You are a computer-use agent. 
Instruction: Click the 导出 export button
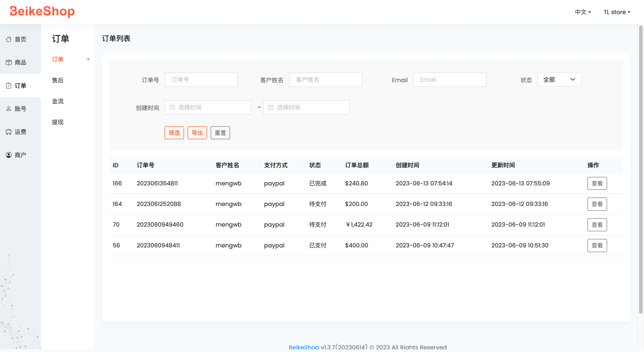197,133
